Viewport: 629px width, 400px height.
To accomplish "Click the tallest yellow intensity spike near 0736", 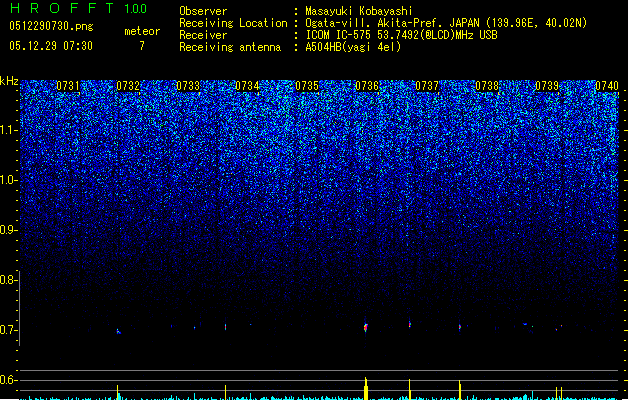I will click(x=366, y=388).
